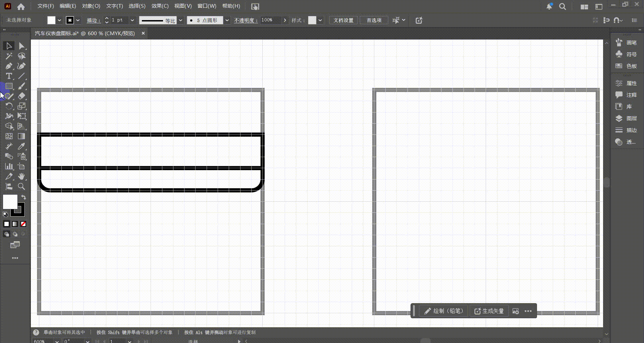Screen dimensions: 644x343
Task: Select the Curvature tool
Action: click(x=21, y=66)
